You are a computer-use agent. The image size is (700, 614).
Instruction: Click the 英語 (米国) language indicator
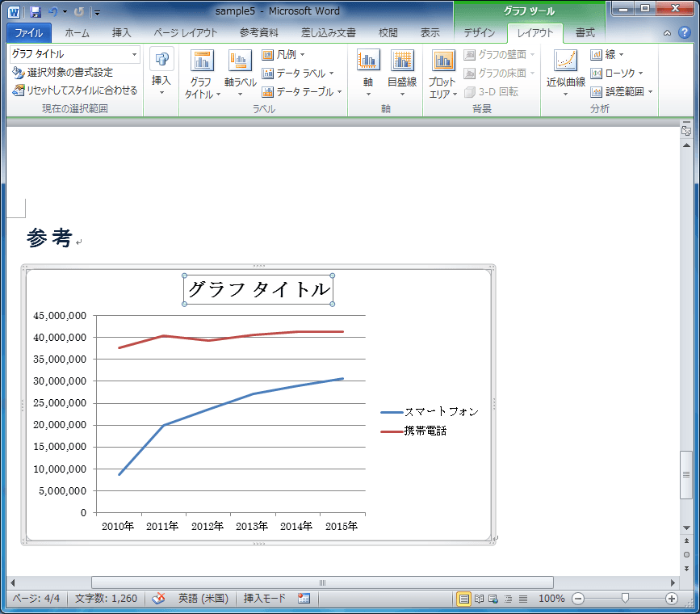[203, 599]
